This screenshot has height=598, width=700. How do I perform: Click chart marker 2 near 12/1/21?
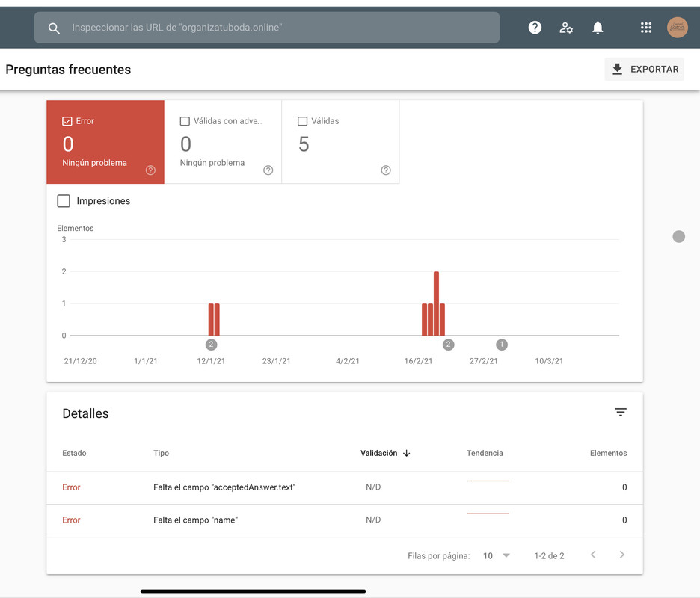pos(211,345)
